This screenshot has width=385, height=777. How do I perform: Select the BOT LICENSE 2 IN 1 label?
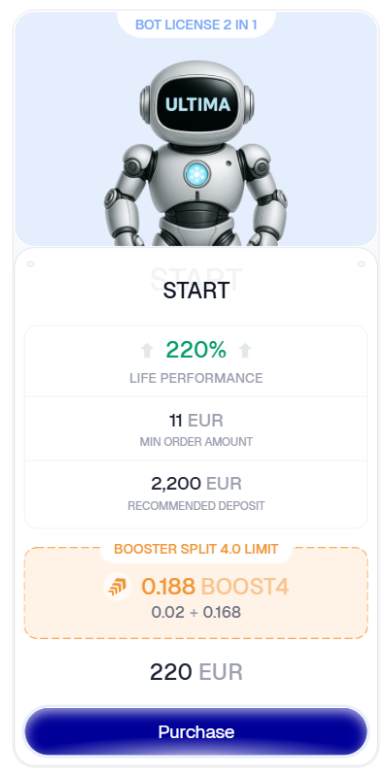[x=196, y=24]
